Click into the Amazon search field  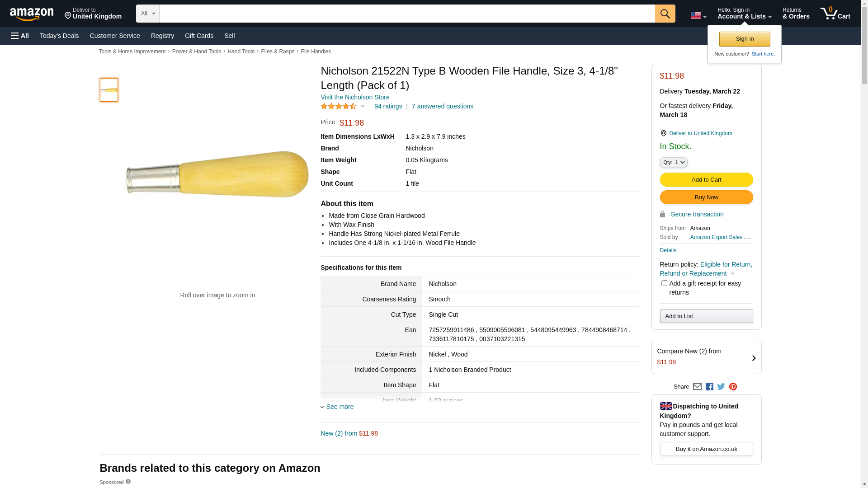pyautogui.click(x=407, y=14)
